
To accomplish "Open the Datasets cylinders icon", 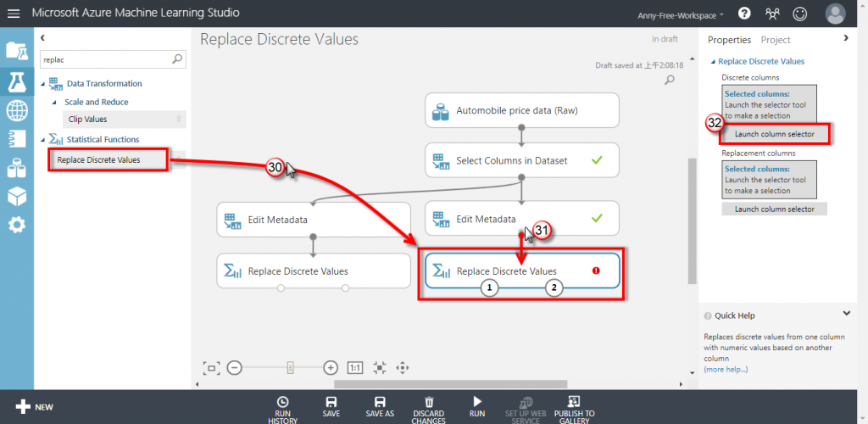I will coord(17,167).
